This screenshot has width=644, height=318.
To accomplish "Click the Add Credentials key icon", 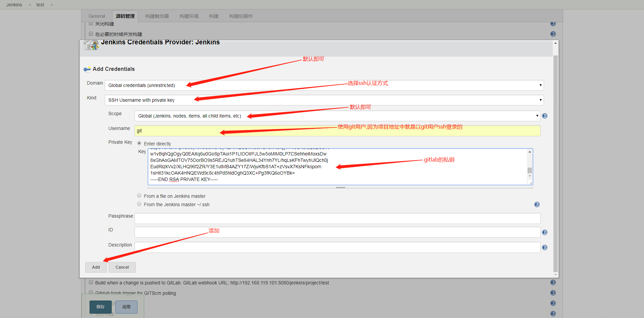I will click(87, 69).
